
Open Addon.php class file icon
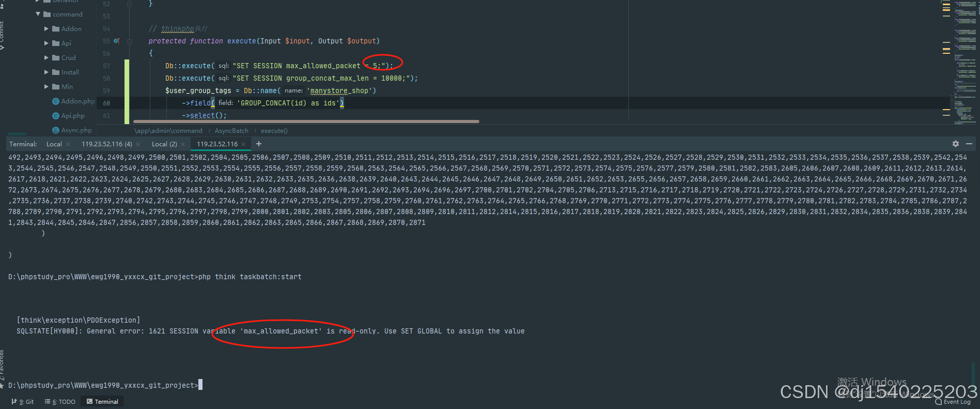(56, 101)
